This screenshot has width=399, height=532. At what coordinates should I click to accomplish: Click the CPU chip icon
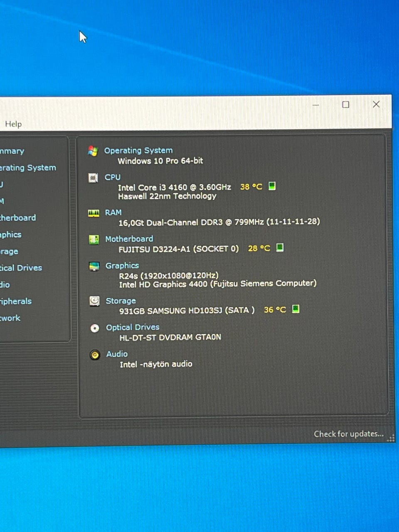click(94, 178)
